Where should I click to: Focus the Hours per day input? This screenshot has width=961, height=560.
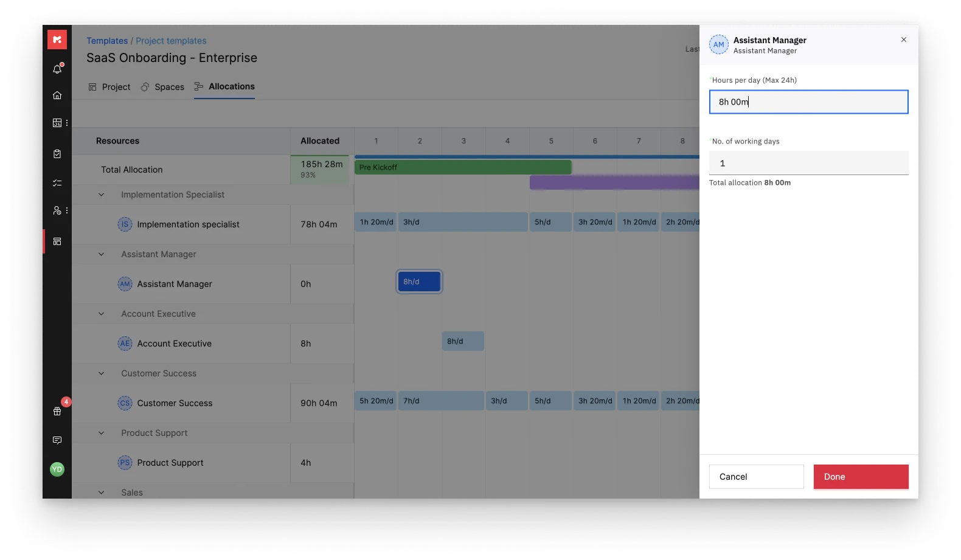(809, 102)
